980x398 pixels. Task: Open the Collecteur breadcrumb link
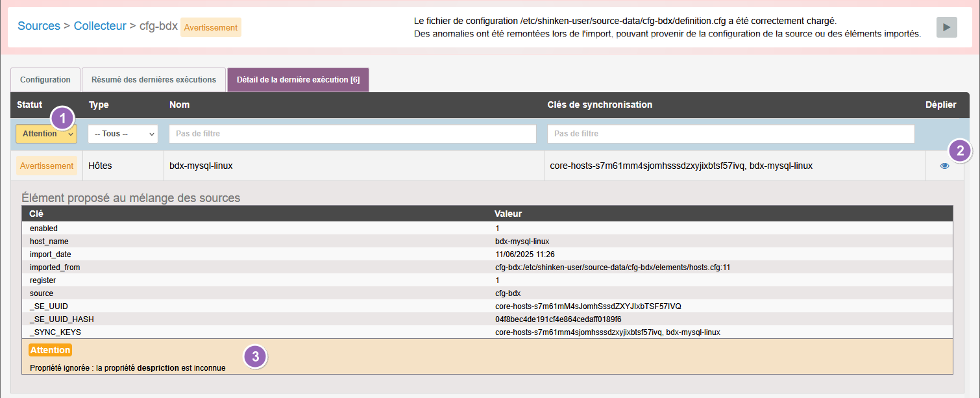pyautogui.click(x=100, y=27)
